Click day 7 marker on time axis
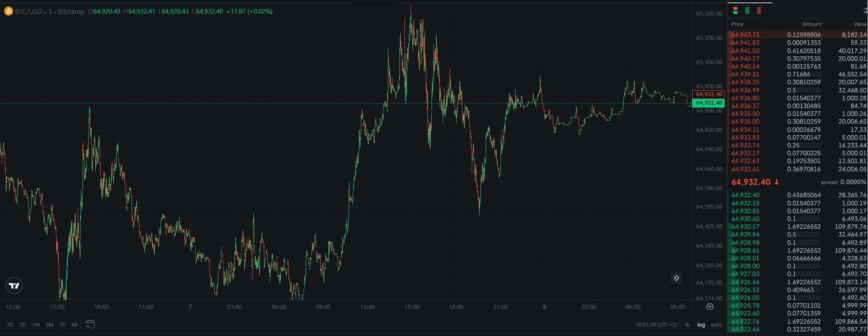 (190, 307)
